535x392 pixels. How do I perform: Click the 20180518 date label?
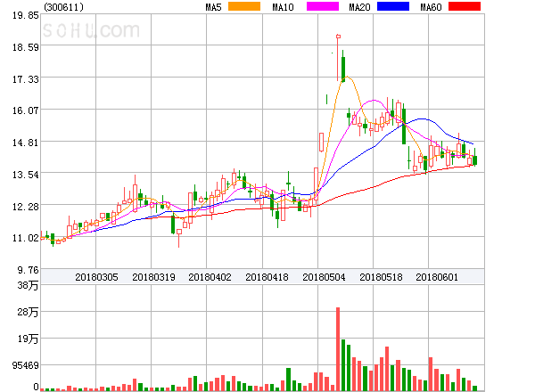(381, 277)
